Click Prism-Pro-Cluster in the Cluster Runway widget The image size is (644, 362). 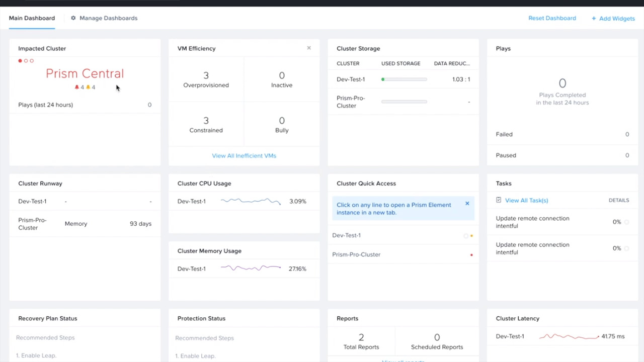click(x=32, y=224)
